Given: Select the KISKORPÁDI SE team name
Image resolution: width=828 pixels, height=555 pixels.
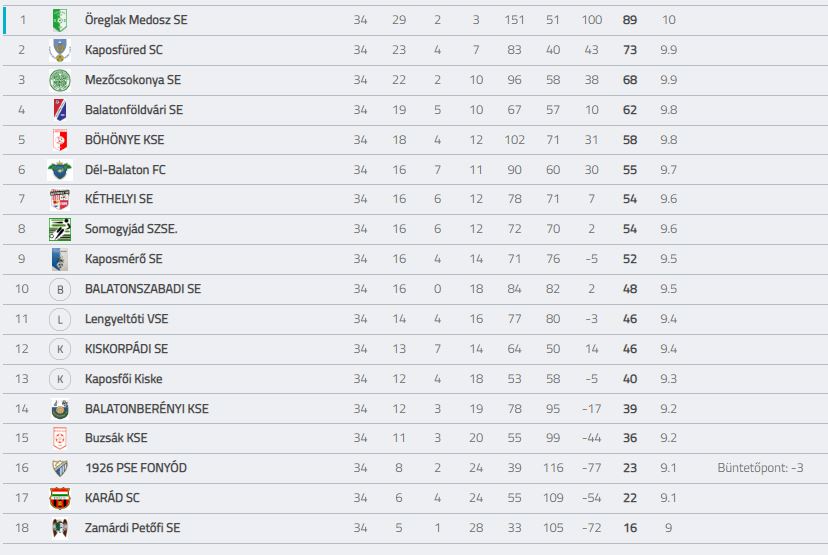Looking at the screenshot, I should [x=126, y=349].
